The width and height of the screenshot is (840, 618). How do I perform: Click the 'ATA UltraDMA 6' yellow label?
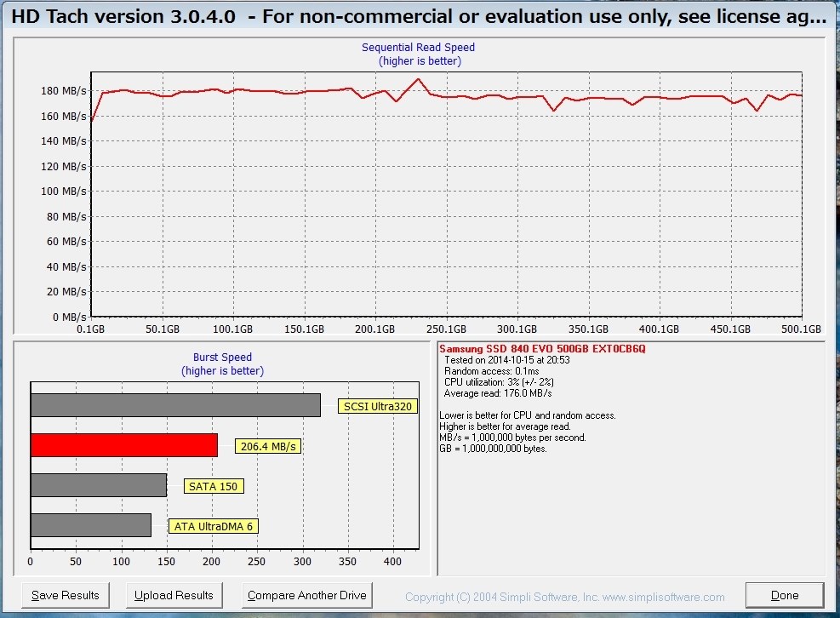214,526
